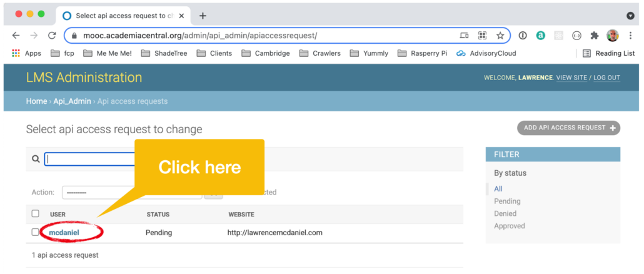The height and width of the screenshot is (274, 644).
Task: Open new browser tab with plus
Action: tap(203, 16)
